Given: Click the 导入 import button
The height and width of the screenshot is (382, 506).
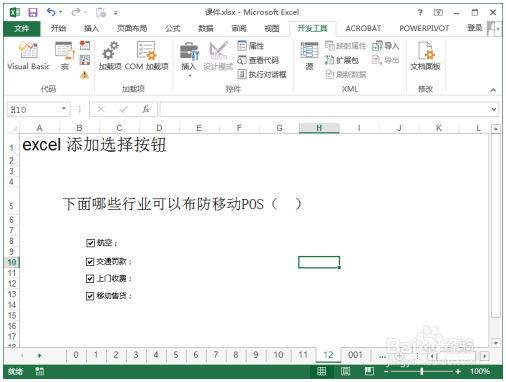Looking at the screenshot, I should [x=386, y=46].
